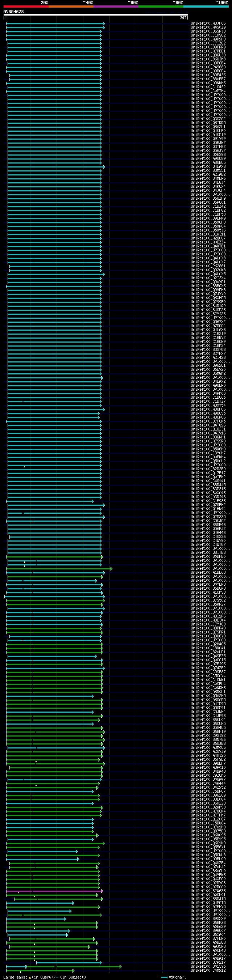Screen dimensions: 232x980
Task: Select hit UniRef100_A4K519
Action: tap(208, 135)
